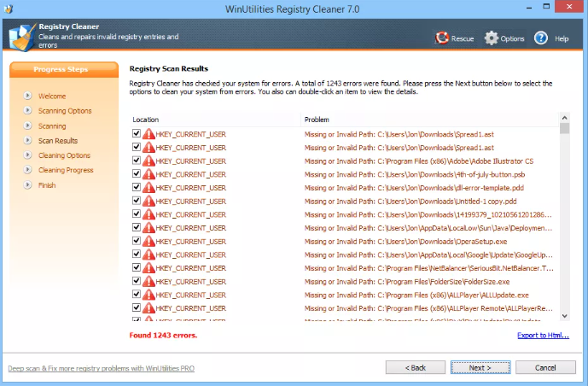Maximize the WinUtilities Registry Cleaner window
The height and width of the screenshot is (386, 588).
pyautogui.click(x=546, y=6)
